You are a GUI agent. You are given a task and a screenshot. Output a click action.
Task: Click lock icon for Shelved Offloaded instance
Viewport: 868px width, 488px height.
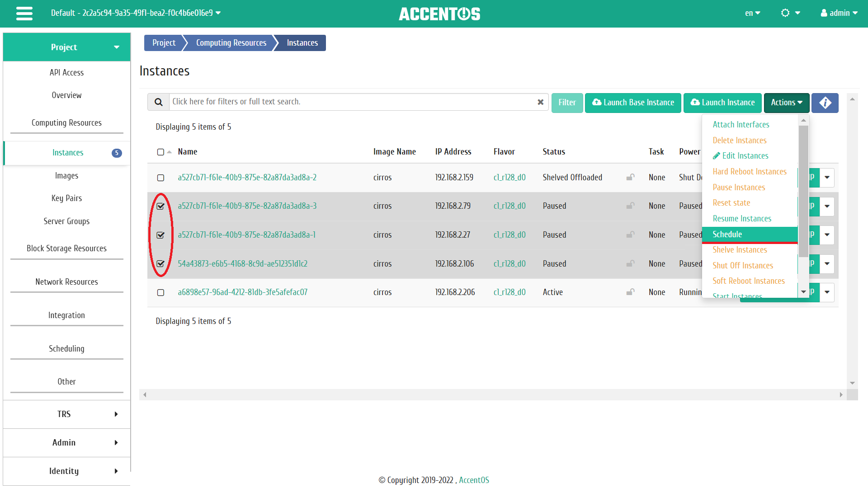tap(630, 178)
